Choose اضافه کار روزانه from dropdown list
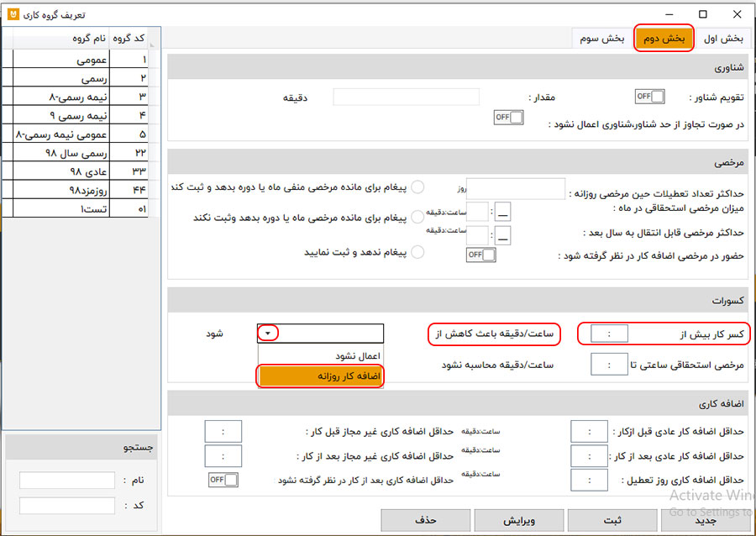 321,376
